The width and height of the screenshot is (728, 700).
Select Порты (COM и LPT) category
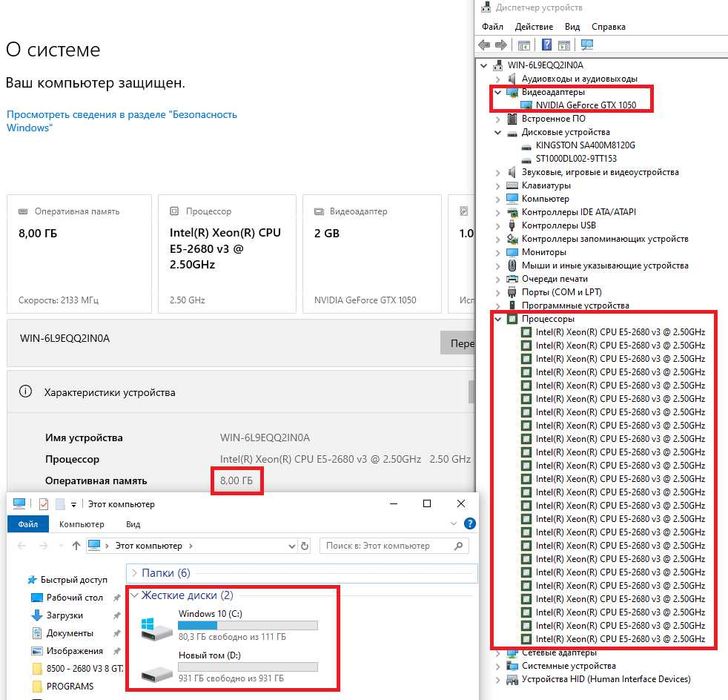(x=561, y=292)
